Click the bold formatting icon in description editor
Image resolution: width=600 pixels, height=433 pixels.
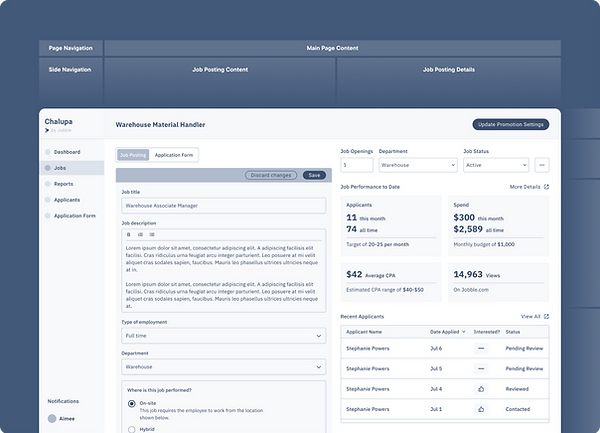coord(129,234)
